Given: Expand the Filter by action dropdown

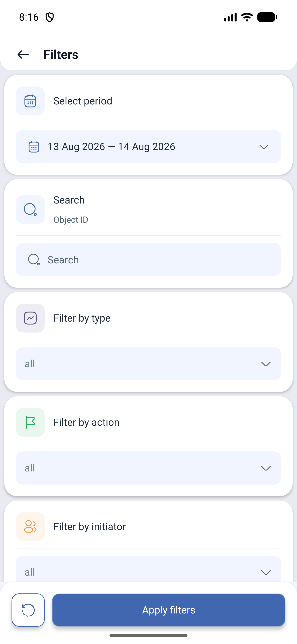Looking at the screenshot, I should point(148,468).
